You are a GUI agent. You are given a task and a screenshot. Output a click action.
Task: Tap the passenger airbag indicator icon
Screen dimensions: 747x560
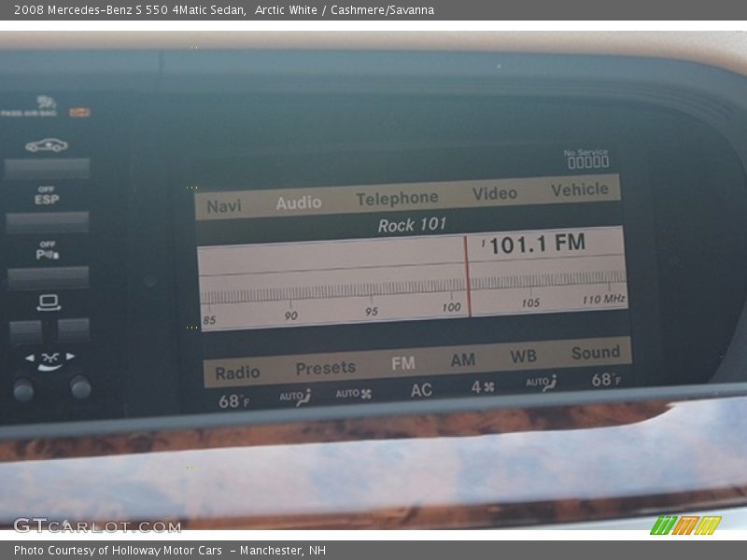tap(41, 105)
